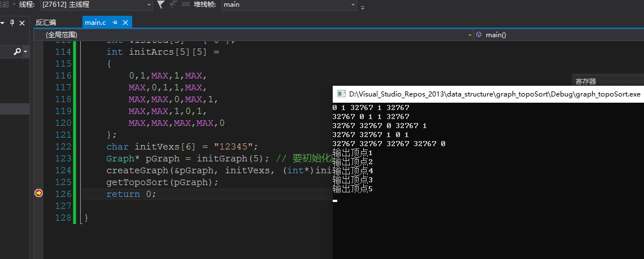The image size is (644, 259).
Task: Click the row MAX,MAX,MAX,MAX,0 on line 120
Action: pos(177,123)
